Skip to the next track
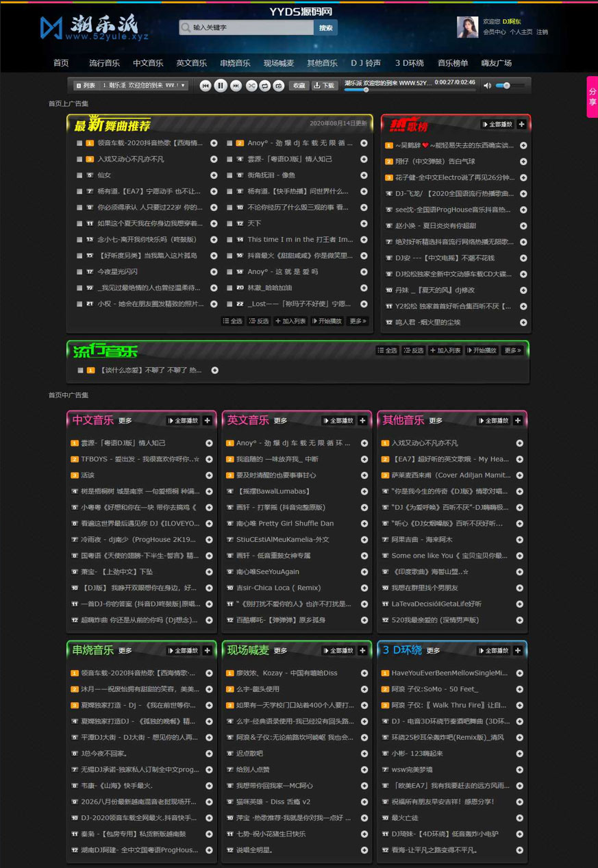598x868 pixels. coord(235,85)
